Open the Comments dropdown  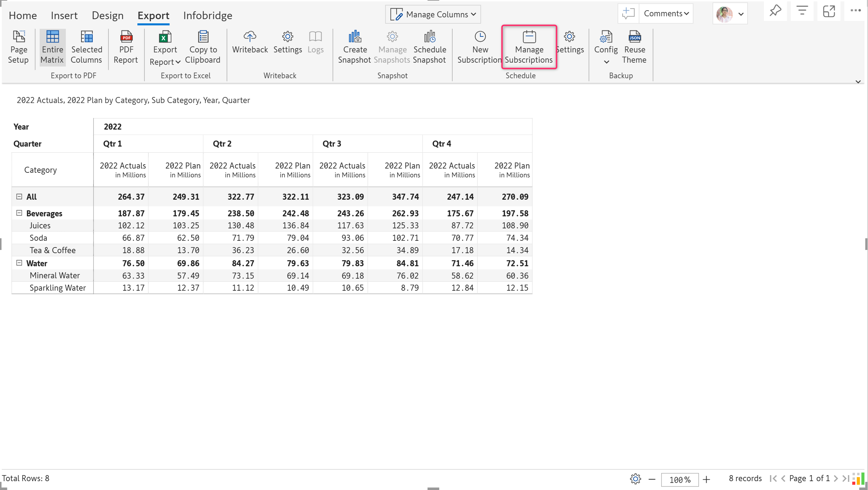(x=666, y=14)
